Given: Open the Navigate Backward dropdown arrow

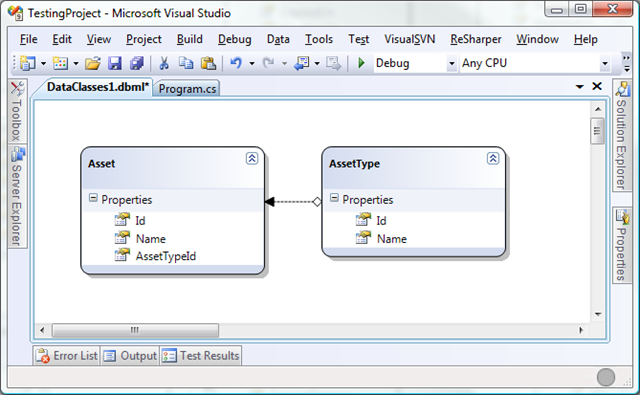Looking at the screenshot, I should pos(317,64).
